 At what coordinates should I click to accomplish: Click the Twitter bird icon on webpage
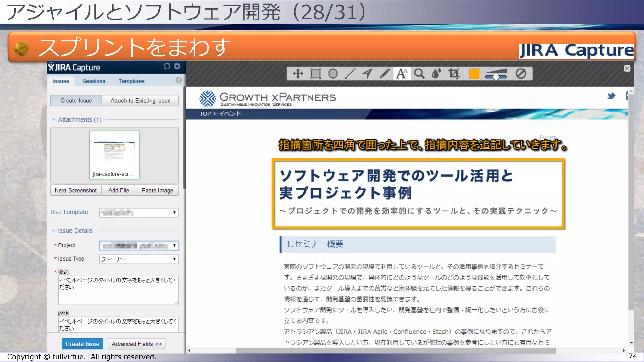611,96
